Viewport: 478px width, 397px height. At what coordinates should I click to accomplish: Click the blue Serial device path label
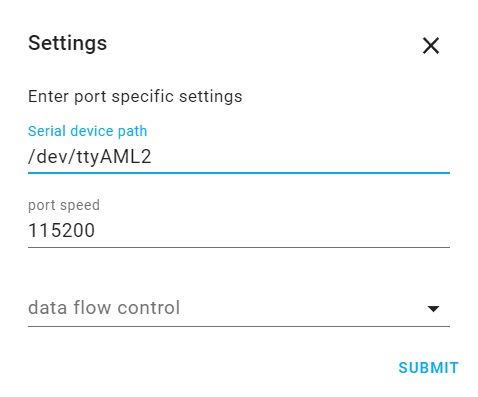[87, 131]
